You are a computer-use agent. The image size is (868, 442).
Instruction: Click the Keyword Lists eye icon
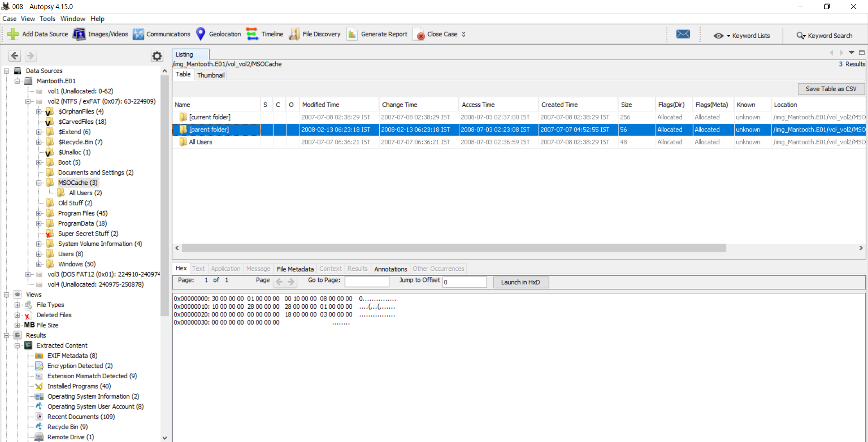point(718,36)
